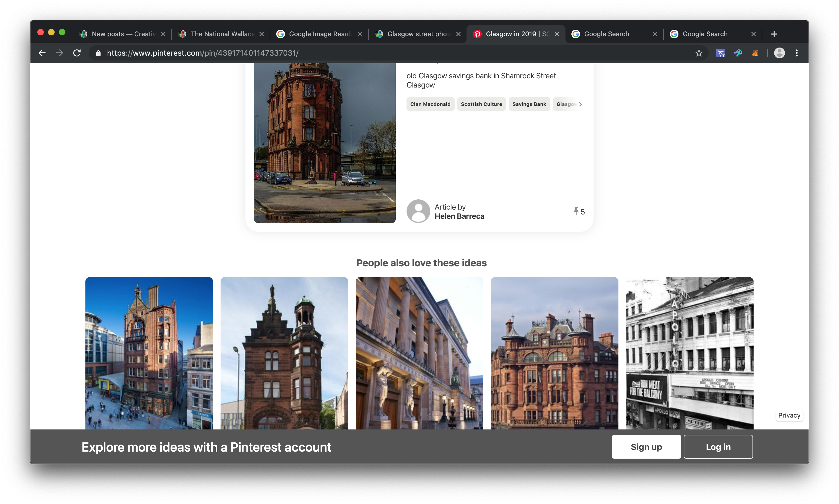Select the Scottish Culture tag
Viewport: 839px width, 504px height.
click(481, 104)
